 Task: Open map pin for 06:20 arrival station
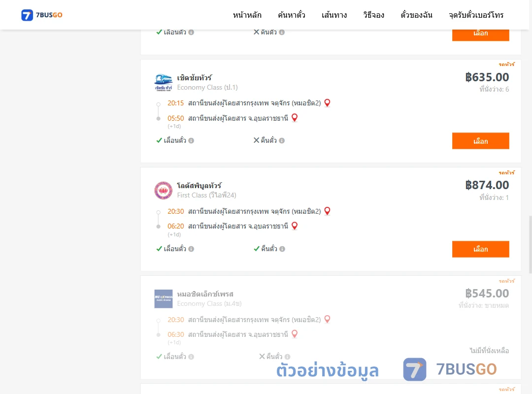coord(295,226)
